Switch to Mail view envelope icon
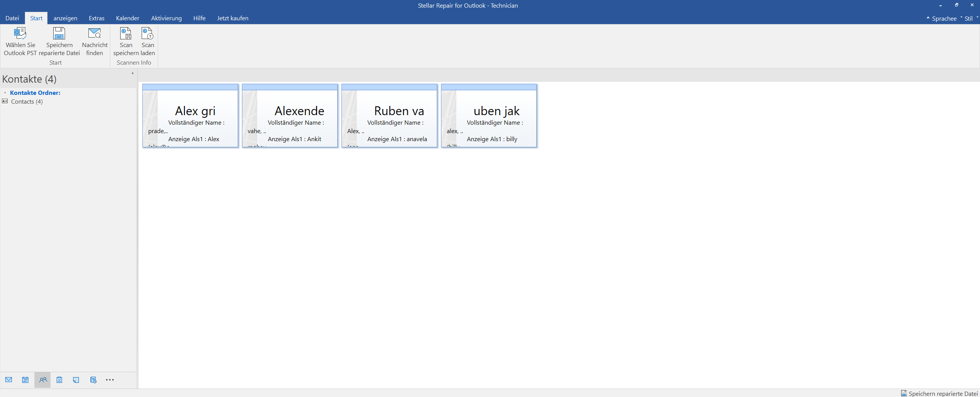 pos(9,380)
